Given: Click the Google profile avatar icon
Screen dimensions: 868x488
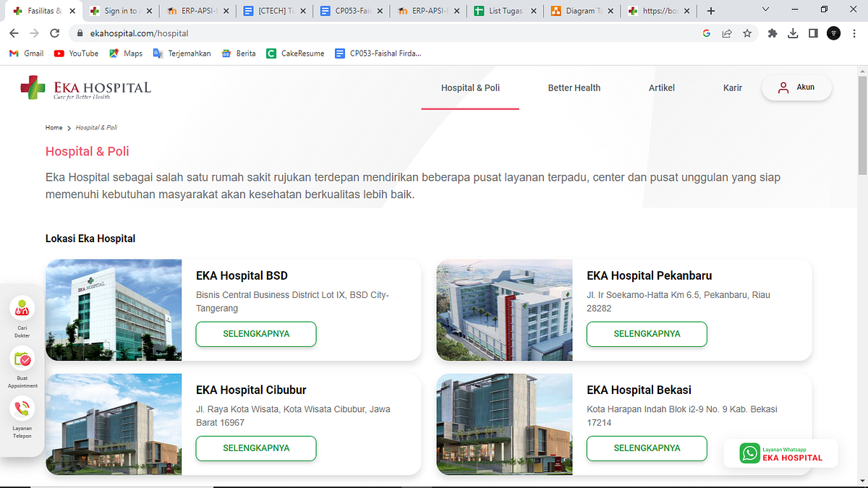Looking at the screenshot, I should (833, 33).
